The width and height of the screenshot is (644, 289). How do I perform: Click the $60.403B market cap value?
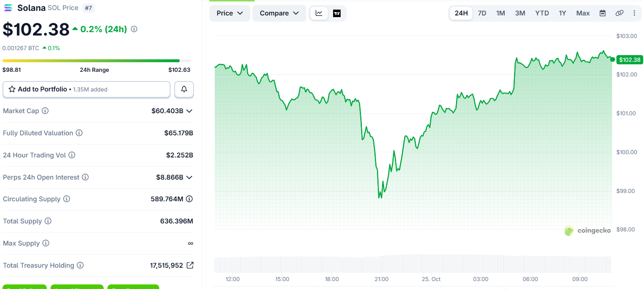(168, 111)
